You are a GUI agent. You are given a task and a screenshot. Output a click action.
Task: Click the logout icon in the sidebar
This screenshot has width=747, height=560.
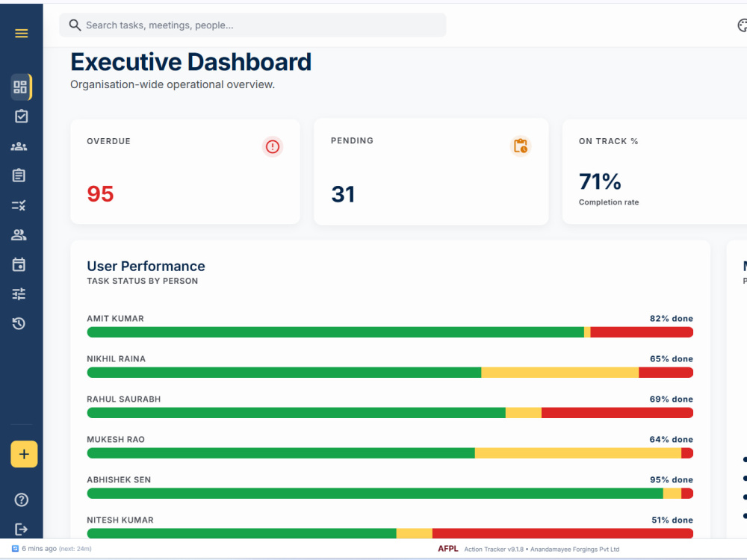click(21, 529)
